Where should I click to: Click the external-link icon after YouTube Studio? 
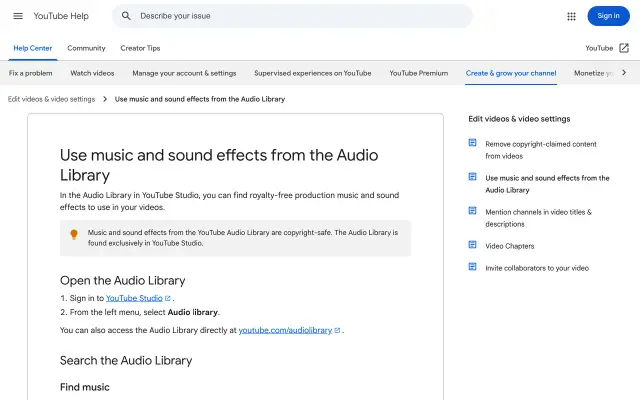[167, 299]
